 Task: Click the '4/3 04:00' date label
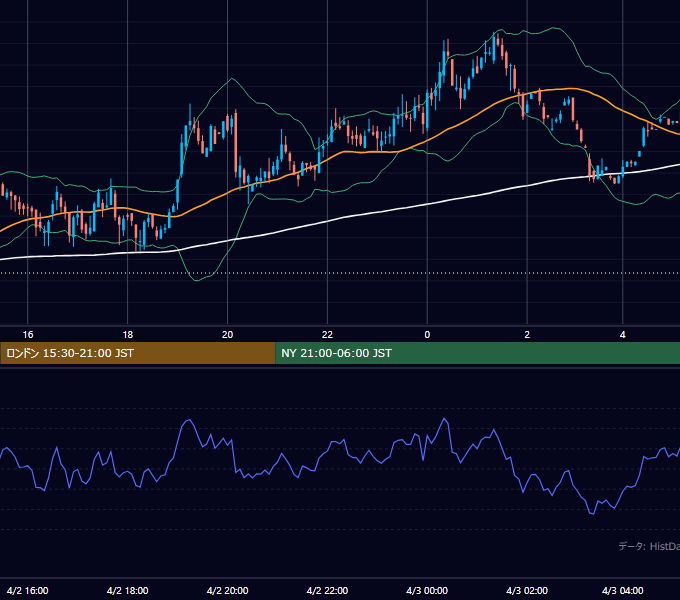coord(622,590)
